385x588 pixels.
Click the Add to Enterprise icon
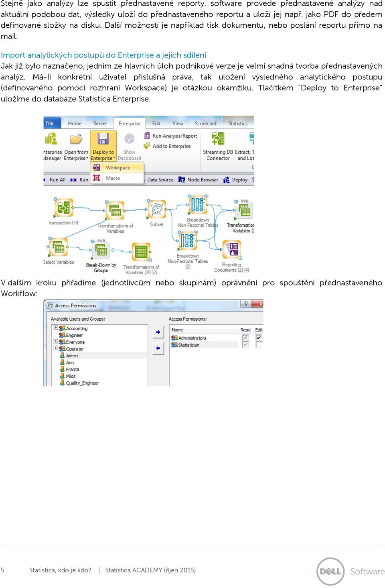click(x=147, y=146)
